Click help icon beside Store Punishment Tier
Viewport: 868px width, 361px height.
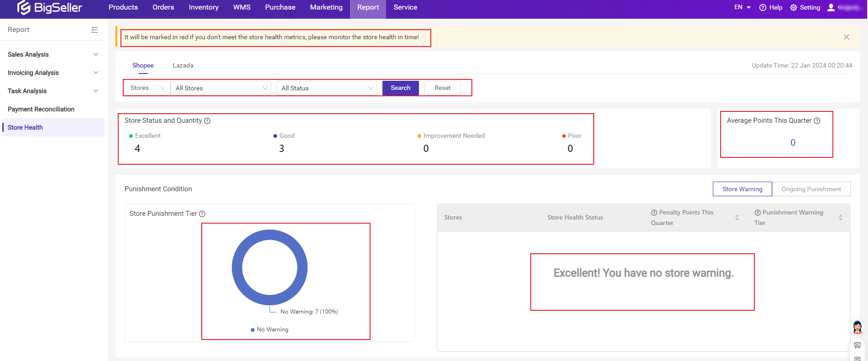coord(202,214)
